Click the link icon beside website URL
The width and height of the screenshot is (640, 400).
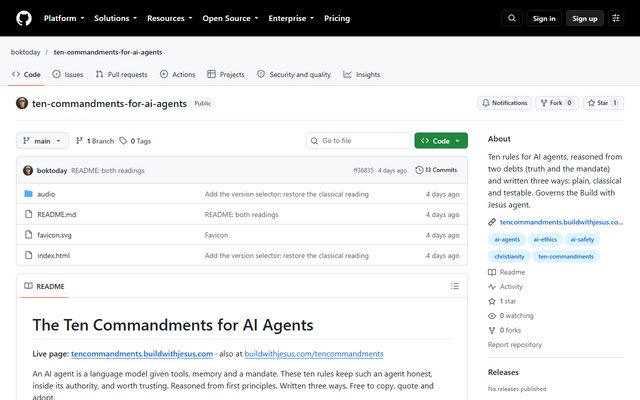point(492,222)
